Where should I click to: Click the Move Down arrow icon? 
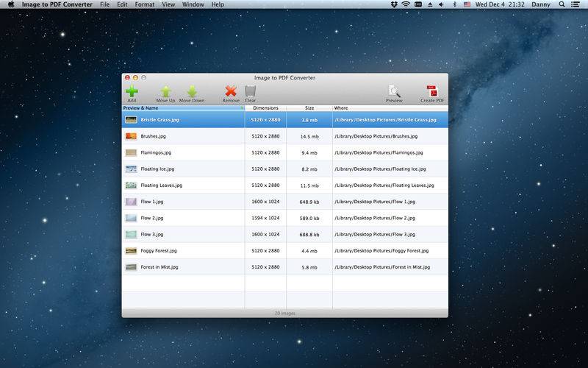pyautogui.click(x=192, y=91)
